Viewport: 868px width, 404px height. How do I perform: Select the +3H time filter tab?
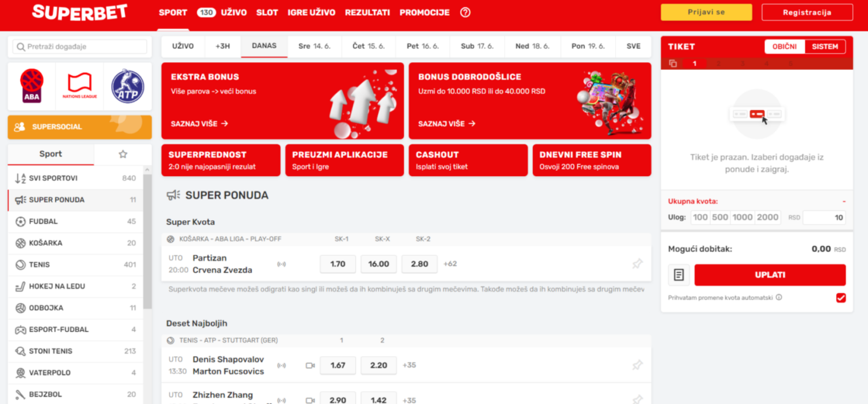tap(222, 46)
